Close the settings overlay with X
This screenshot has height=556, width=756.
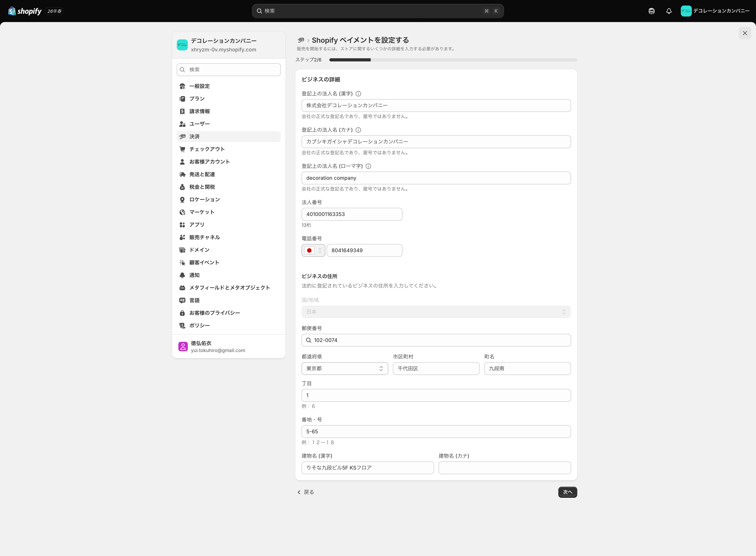point(745,33)
